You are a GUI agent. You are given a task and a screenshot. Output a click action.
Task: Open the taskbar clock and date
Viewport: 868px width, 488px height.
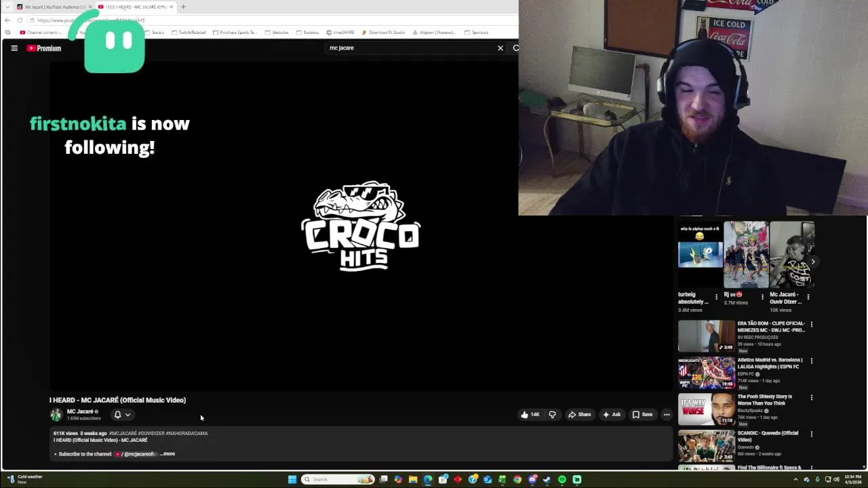coord(852,479)
